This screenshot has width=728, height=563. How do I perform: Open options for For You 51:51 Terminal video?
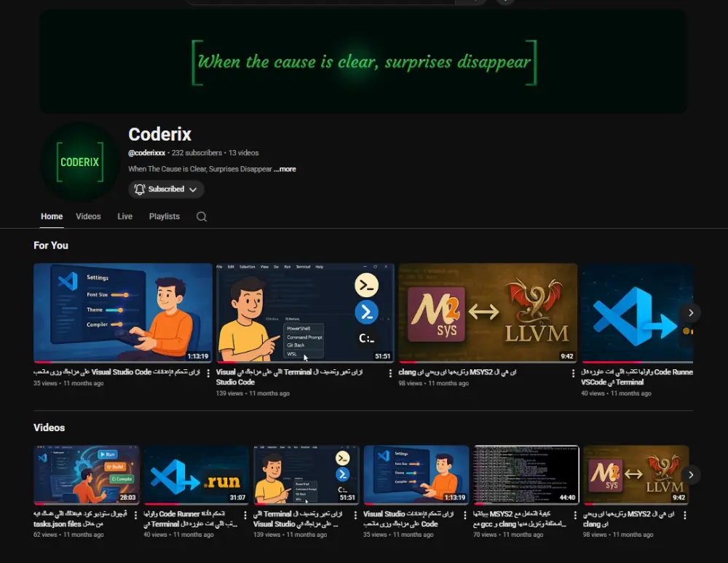click(x=390, y=373)
